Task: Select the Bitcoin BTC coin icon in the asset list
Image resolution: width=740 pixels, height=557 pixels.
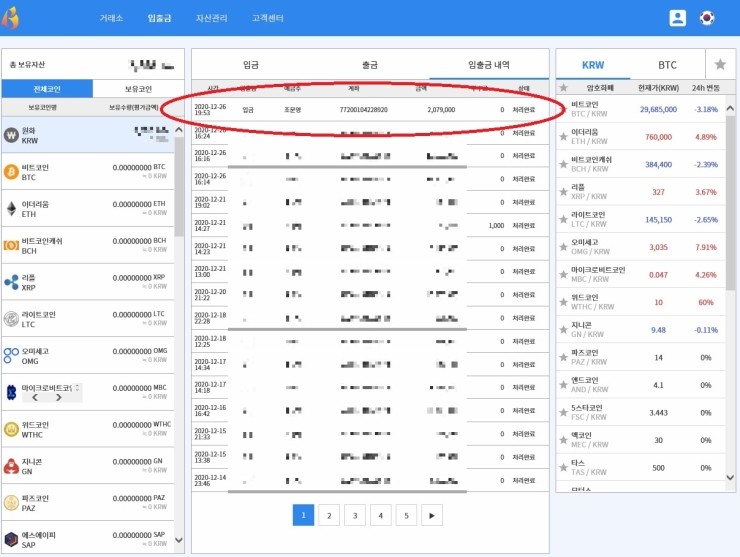Action: pyautogui.click(x=11, y=171)
